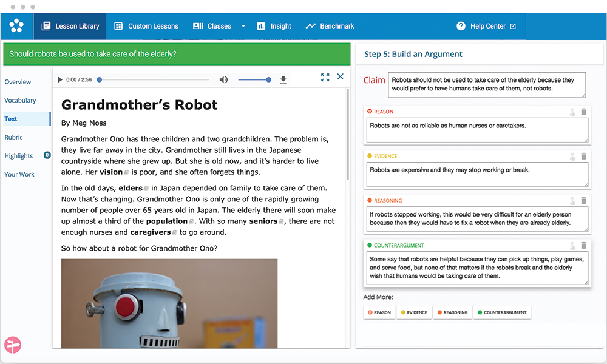Add another COUNTERARGUMENT block
The image size is (607, 364).
(x=502, y=312)
